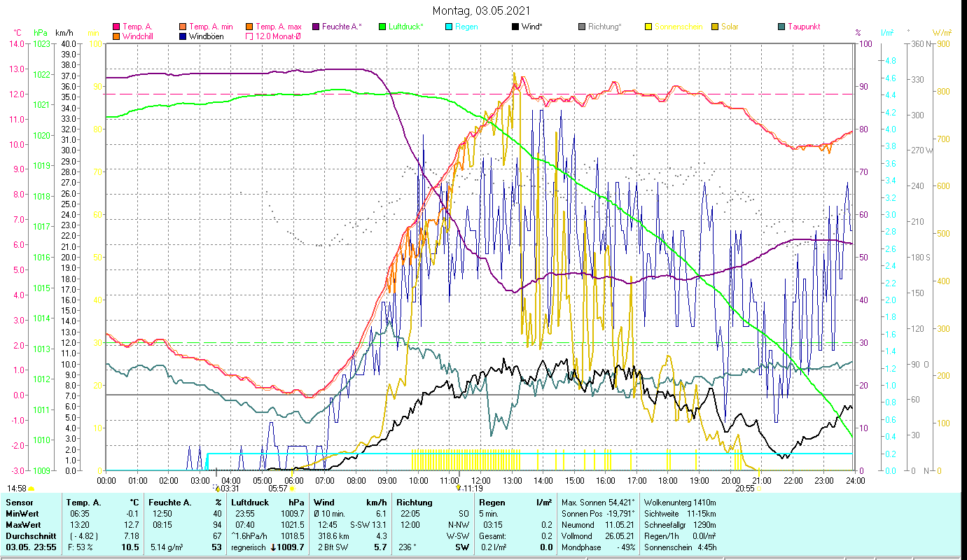Click the green Luftdruck* legend swatch
Image resolution: width=967 pixels, height=560 pixels.
[382, 27]
